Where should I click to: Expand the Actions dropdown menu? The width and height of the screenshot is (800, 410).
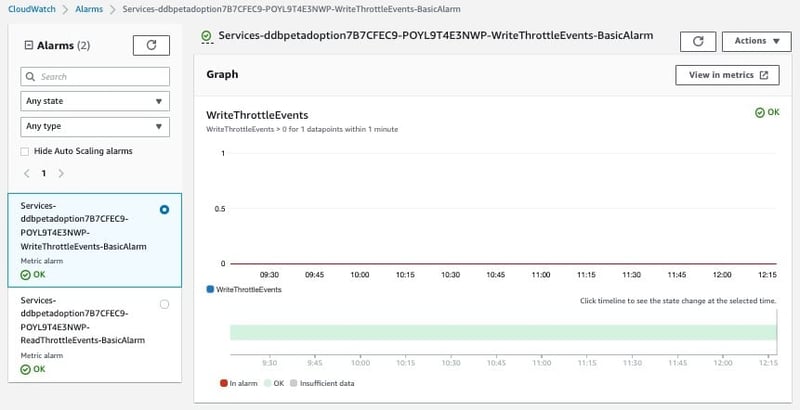(x=756, y=41)
